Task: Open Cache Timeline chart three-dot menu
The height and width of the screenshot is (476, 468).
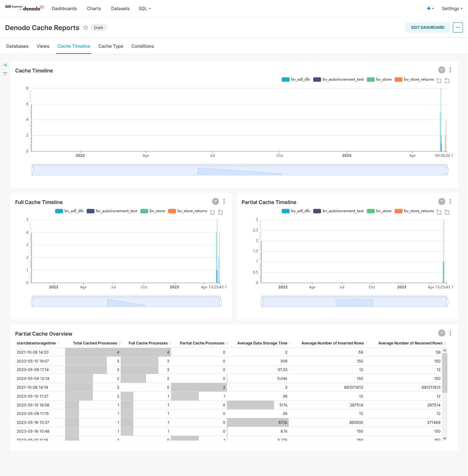Action: (x=450, y=70)
